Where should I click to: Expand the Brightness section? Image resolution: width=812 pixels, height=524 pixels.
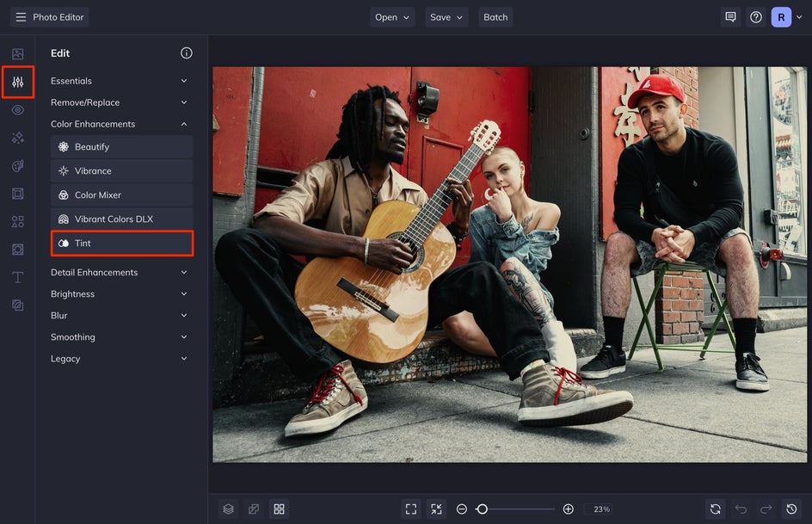click(120, 294)
